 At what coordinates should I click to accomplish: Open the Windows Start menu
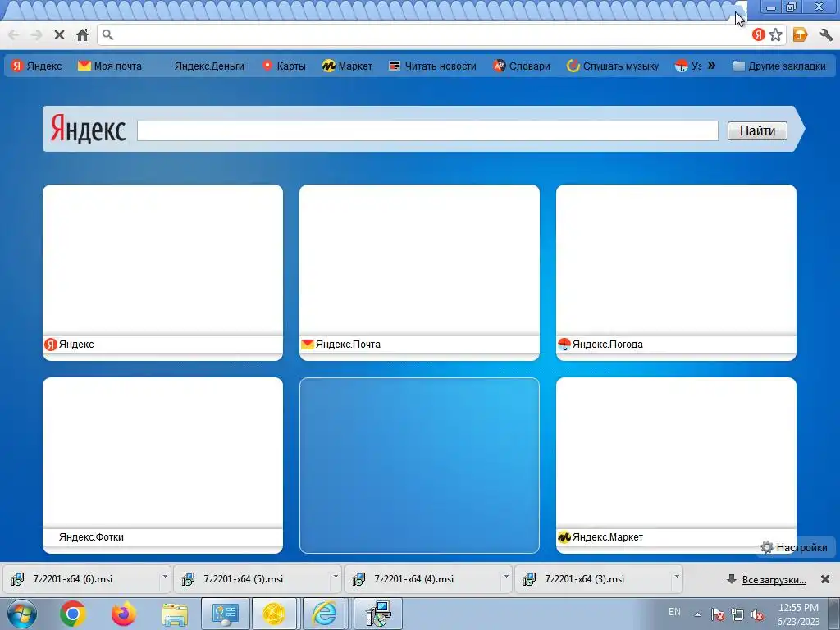(22, 614)
